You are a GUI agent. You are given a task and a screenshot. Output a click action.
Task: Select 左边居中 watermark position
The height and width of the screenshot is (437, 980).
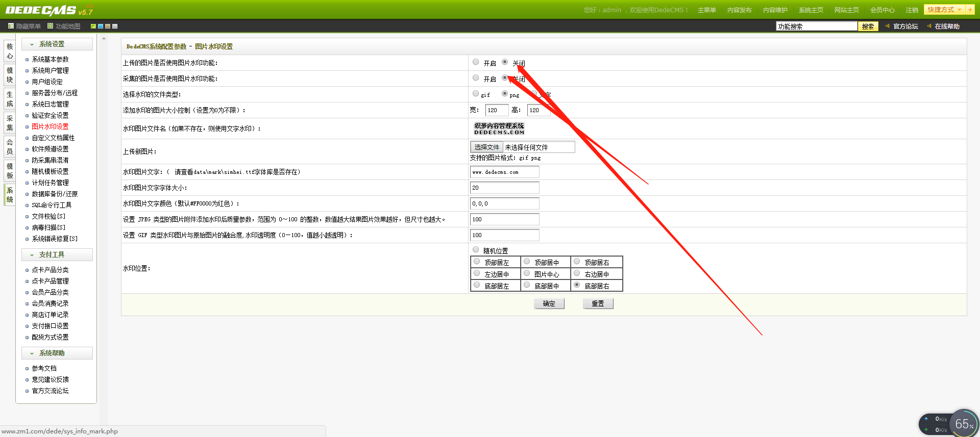[x=477, y=273]
